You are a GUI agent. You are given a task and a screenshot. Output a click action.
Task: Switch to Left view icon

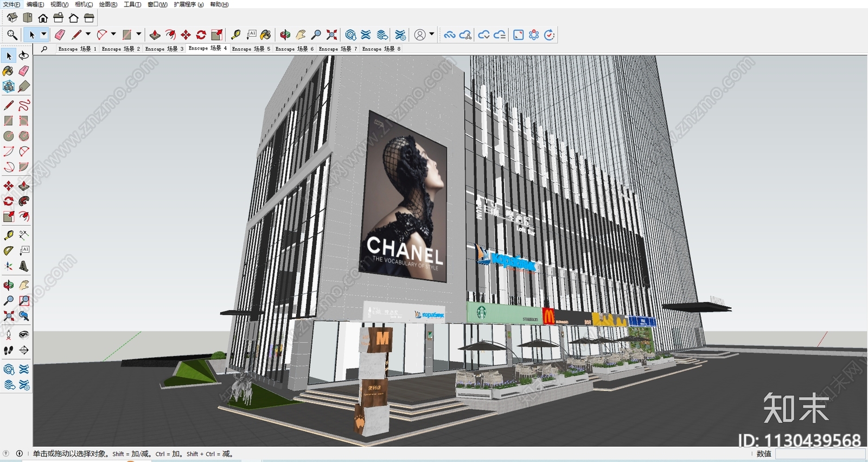point(89,17)
